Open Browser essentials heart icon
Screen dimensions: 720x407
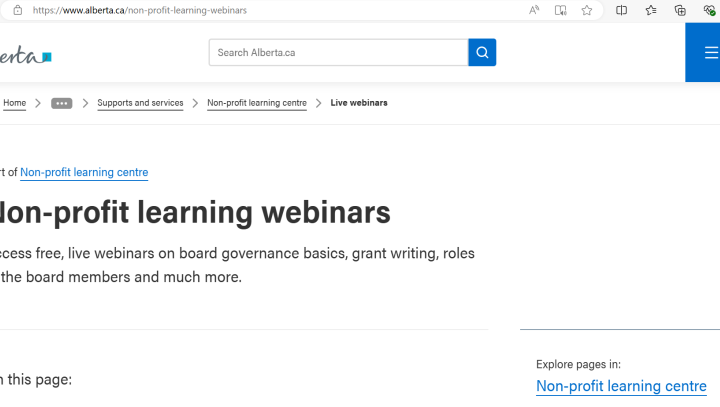coord(709,10)
